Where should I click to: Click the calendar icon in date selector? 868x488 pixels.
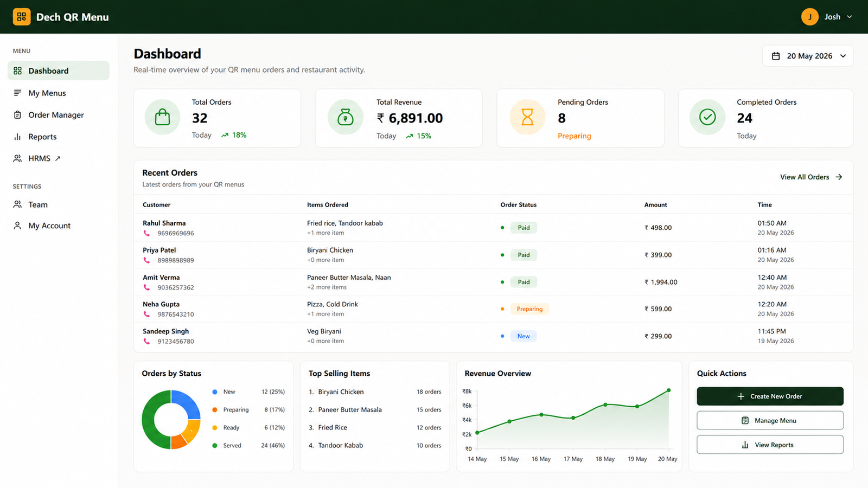[776, 56]
